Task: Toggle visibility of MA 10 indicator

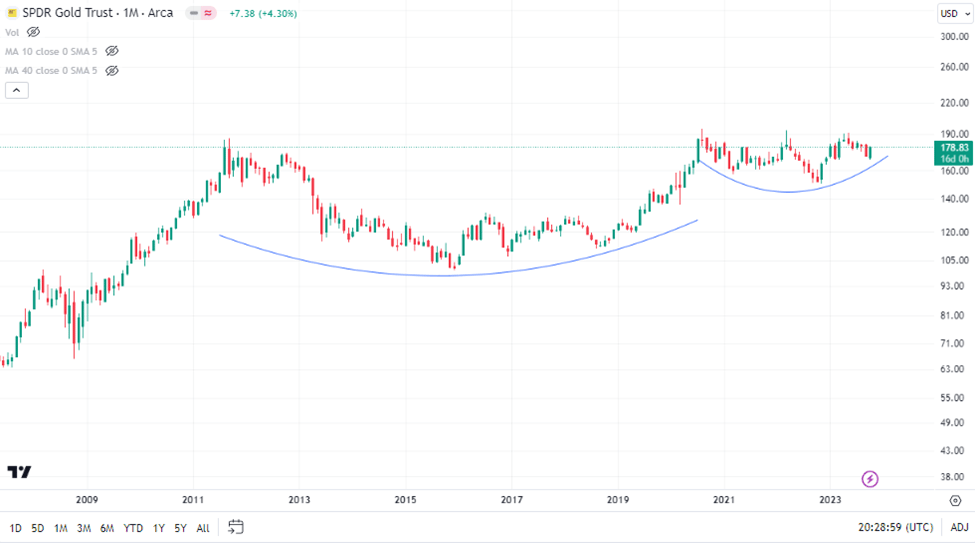Action: (x=112, y=51)
